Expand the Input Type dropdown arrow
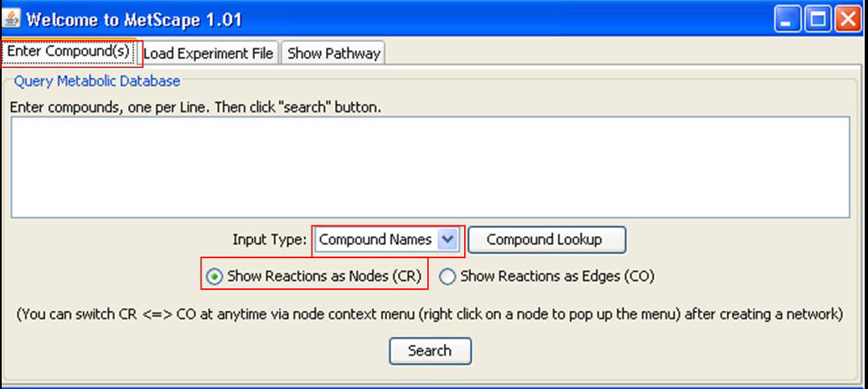 [x=447, y=240]
